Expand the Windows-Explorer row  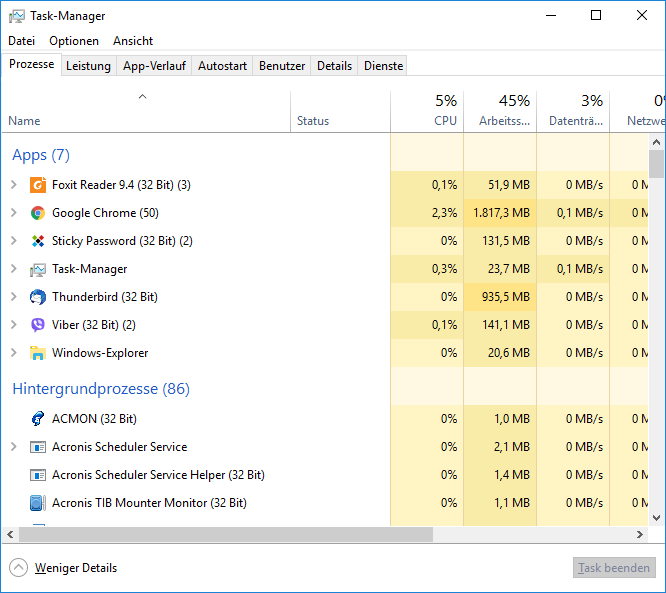(x=14, y=353)
